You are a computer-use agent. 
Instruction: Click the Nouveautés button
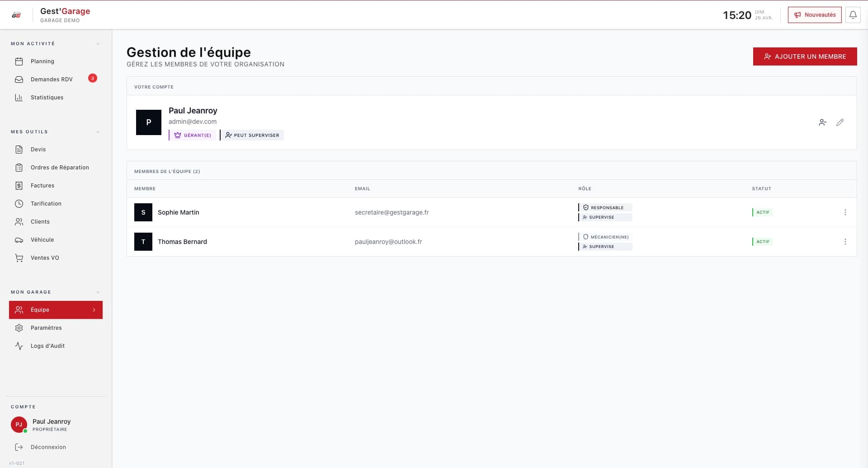(815, 15)
